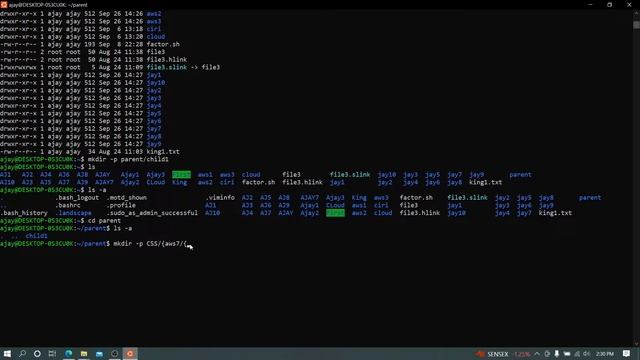Open taskbar Search magnifier
640x360 pixels.
22,353
